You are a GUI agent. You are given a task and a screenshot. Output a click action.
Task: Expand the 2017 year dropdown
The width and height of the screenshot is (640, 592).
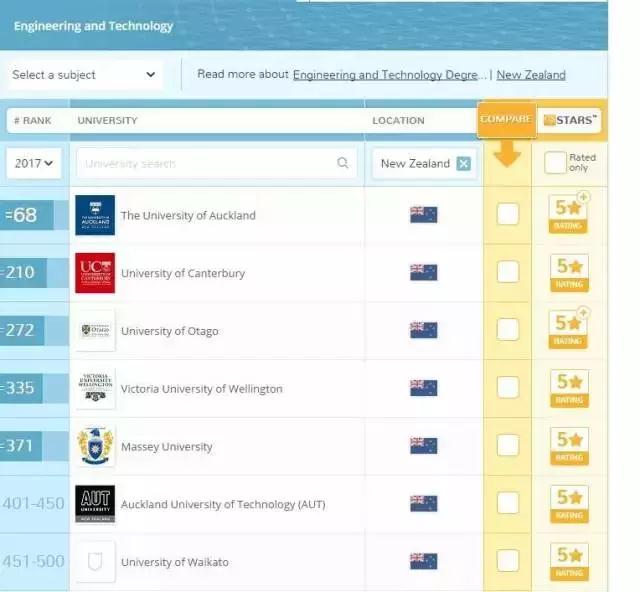coord(33,163)
